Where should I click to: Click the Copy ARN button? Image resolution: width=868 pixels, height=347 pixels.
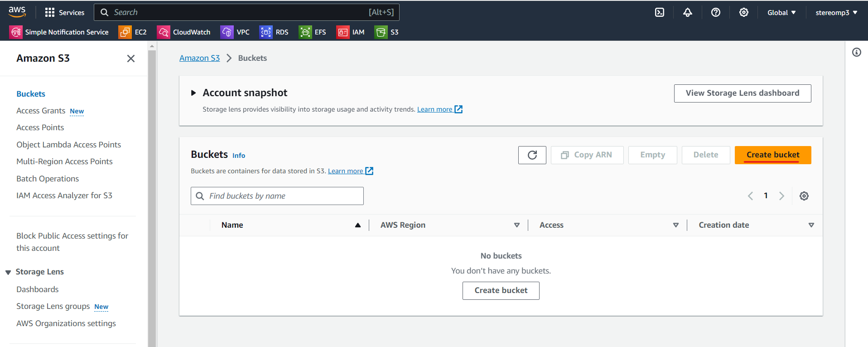(587, 155)
